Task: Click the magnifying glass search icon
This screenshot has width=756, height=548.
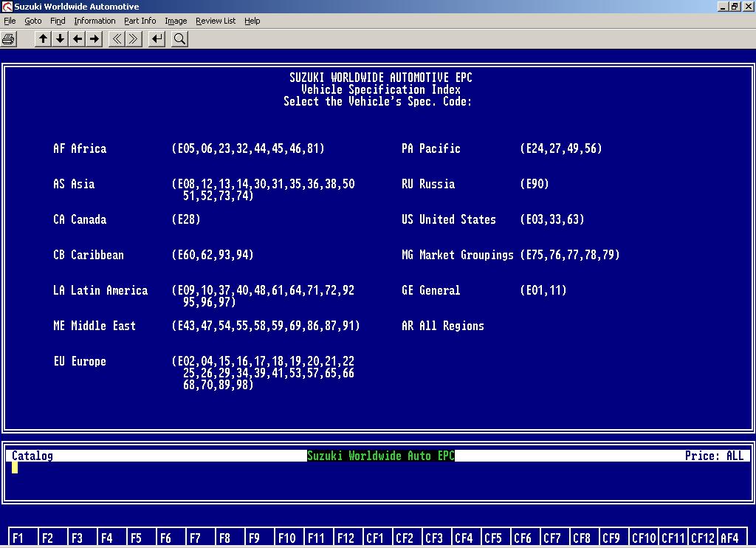Action: (179, 38)
